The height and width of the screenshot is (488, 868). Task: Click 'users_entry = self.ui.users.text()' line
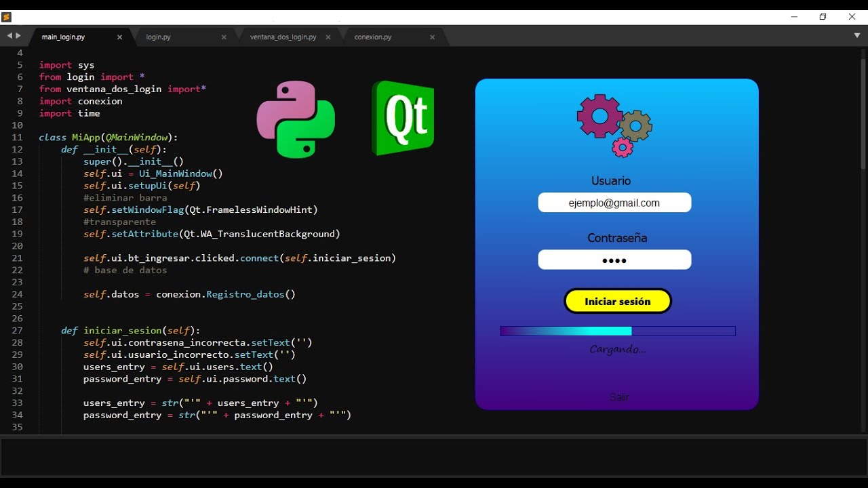point(178,367)
